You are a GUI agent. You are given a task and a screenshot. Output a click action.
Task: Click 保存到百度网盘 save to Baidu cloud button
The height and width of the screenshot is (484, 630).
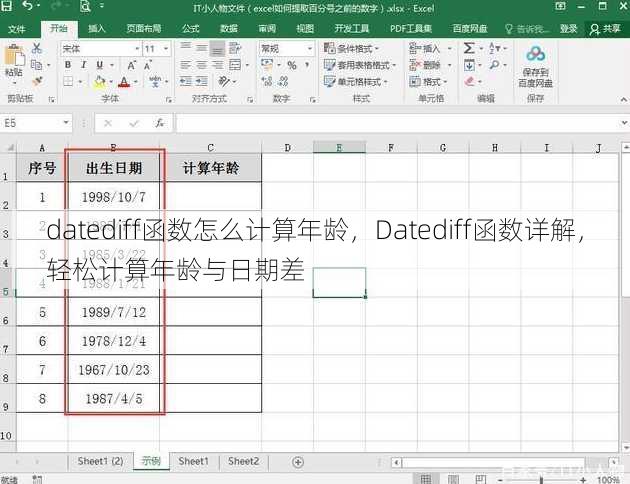click(535, 67)
